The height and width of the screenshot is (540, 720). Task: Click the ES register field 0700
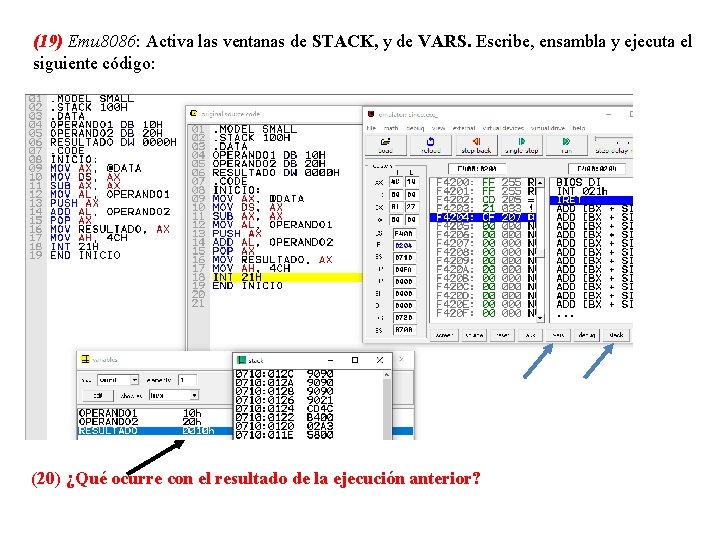(x=404, y=329)
